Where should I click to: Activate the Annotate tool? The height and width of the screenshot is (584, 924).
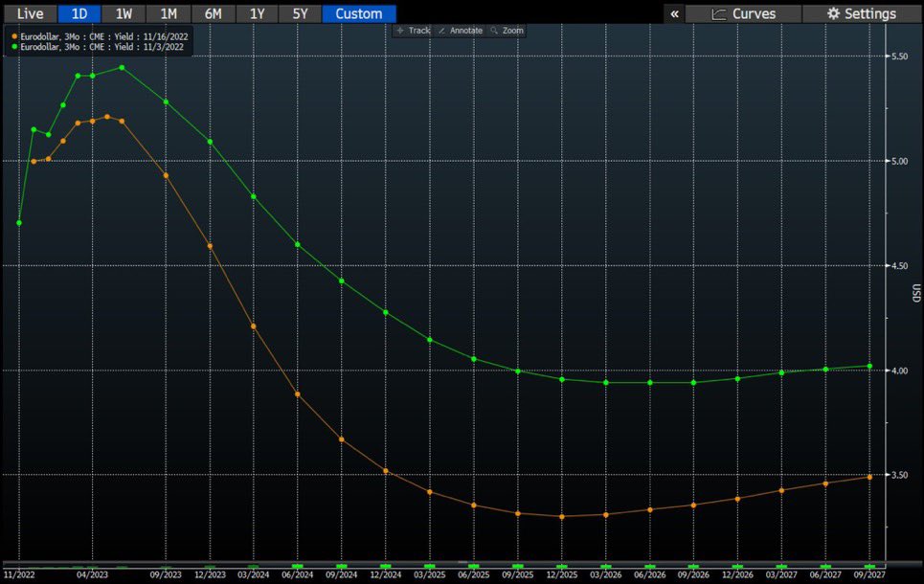[x=461, y=31]
